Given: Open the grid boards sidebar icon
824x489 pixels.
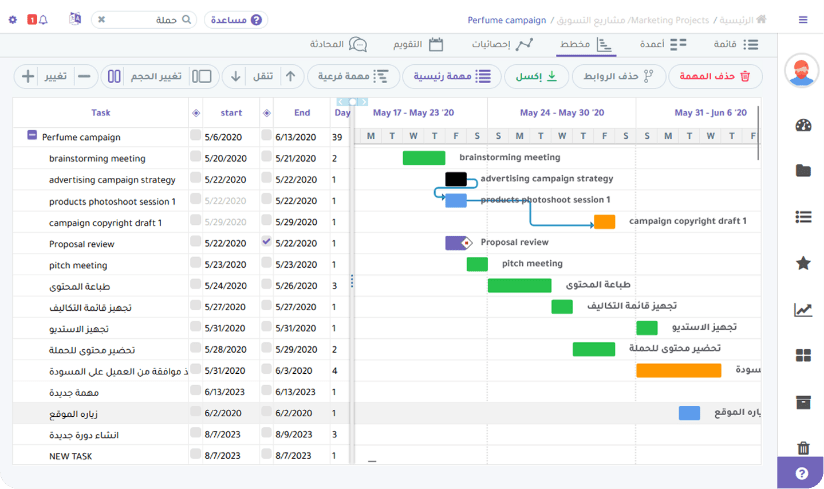Looking at the screenshot, I should click(803, 356).
